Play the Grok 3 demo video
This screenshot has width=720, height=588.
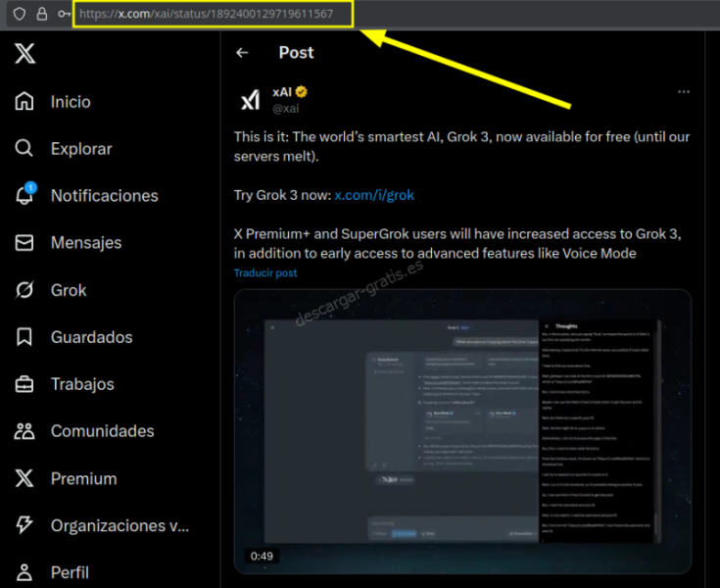point(462,431)
